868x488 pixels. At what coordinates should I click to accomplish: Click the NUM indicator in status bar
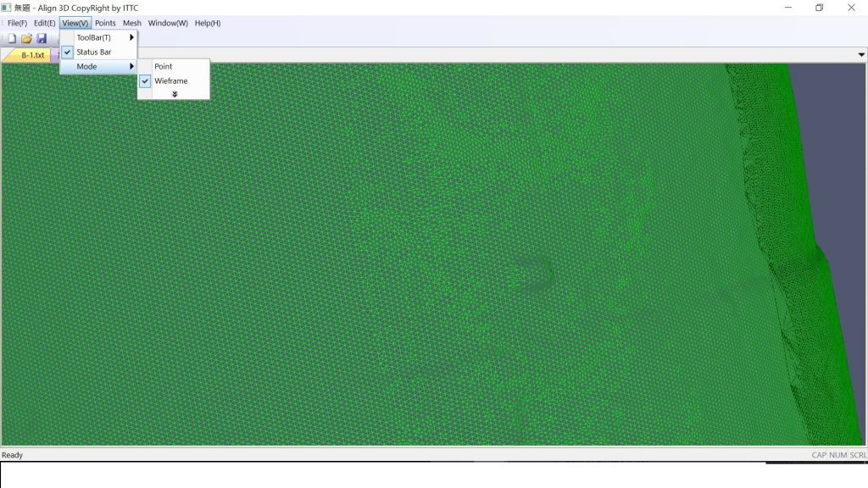837,455
